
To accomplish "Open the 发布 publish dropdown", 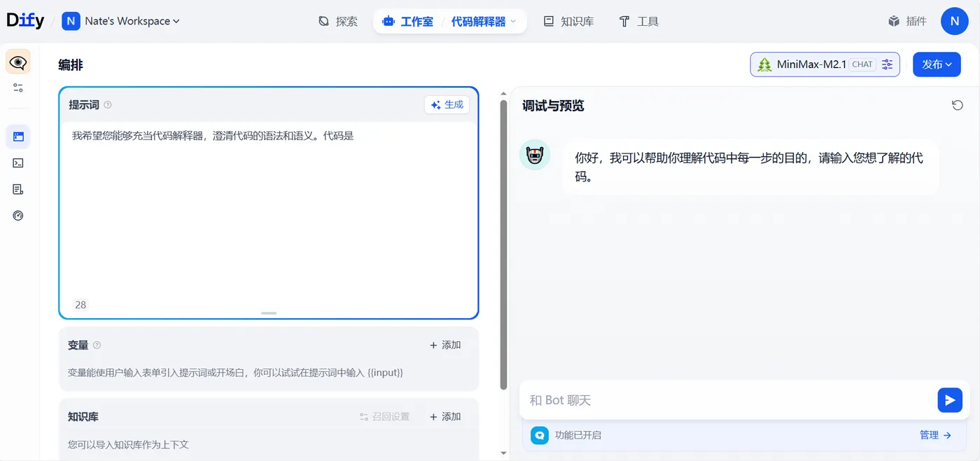I will pos(937,64).
